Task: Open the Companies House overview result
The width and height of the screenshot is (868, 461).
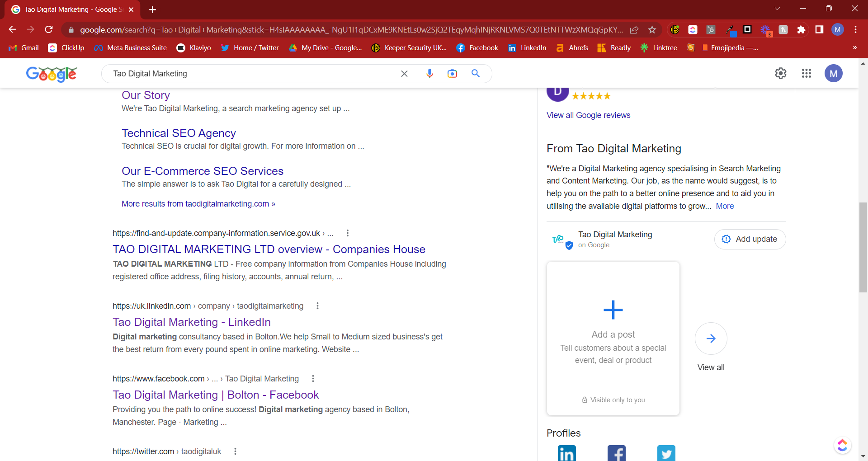Action: (269, 249)
